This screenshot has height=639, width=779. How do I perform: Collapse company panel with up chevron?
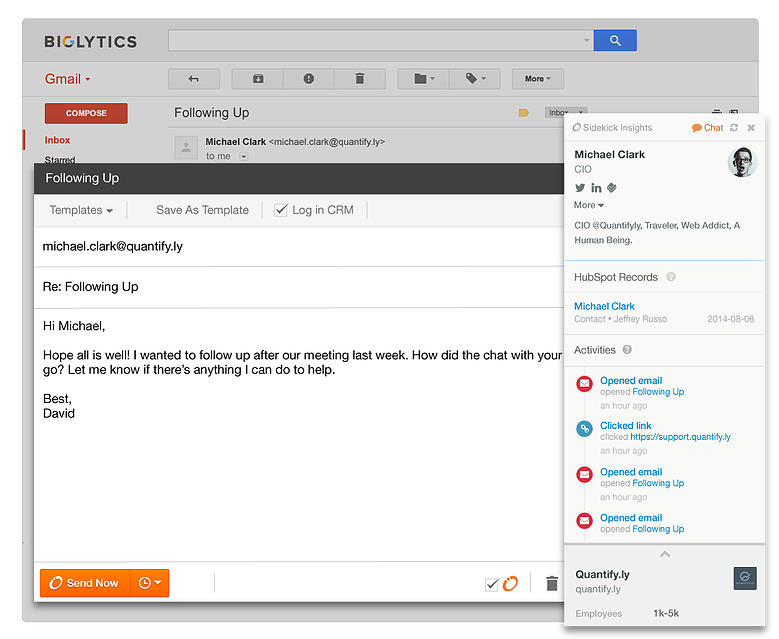click(x=665, y=554)
